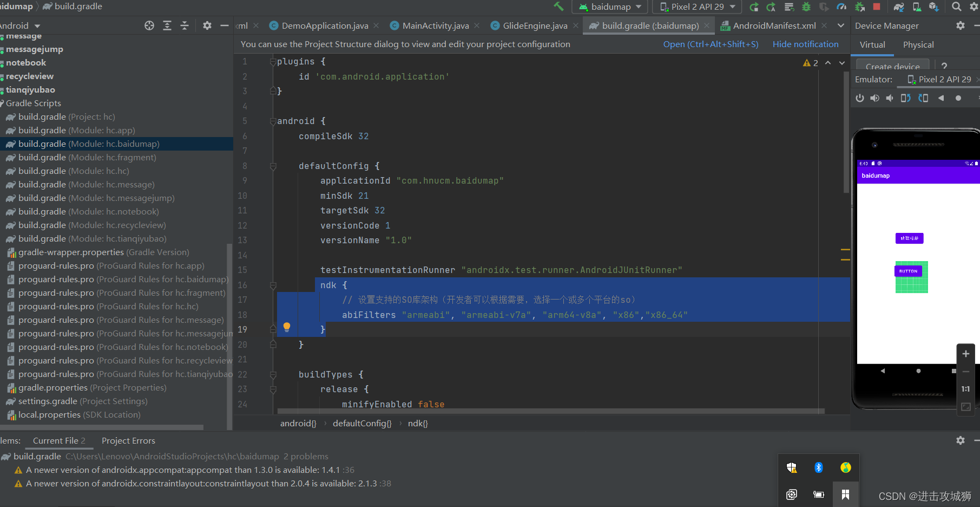Click emulator power button icon
Image resolution: width=980 pixels, height=507 pixels.
pyautogui.click(x=860, y=98)
